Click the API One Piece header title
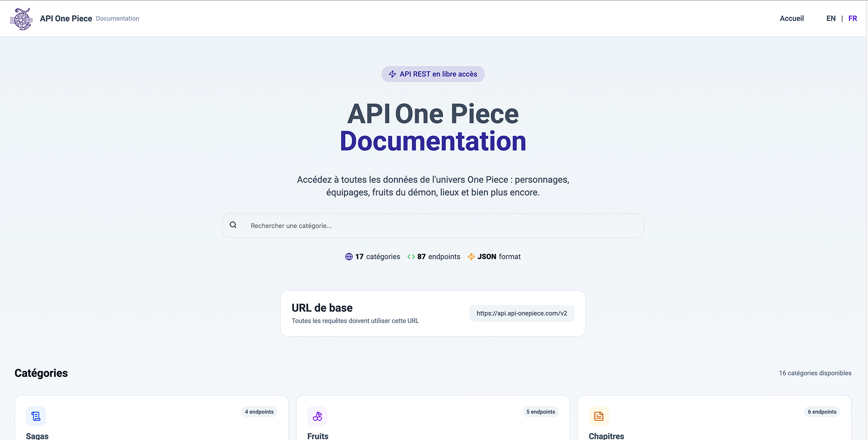 coord(66,19)
